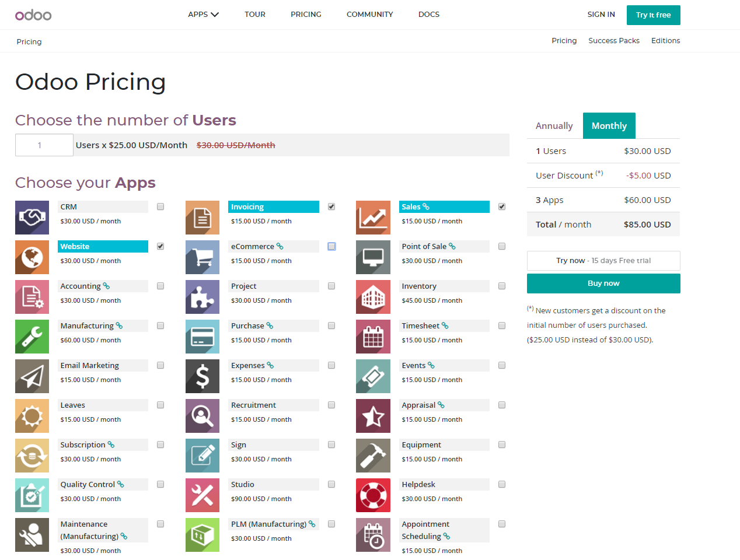Check the Expenses app checkbox

click(x=331, y=365)
